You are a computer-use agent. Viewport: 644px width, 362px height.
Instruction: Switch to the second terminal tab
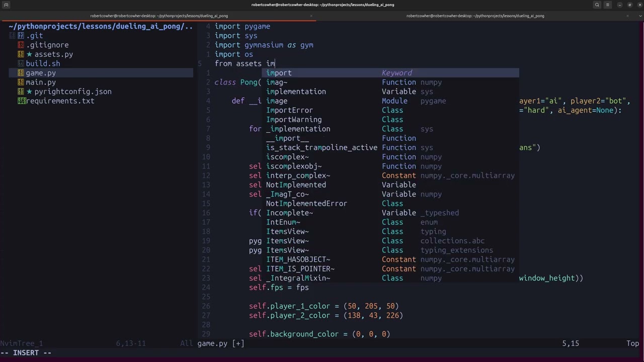pyautogui.click(x=475, y=16)
